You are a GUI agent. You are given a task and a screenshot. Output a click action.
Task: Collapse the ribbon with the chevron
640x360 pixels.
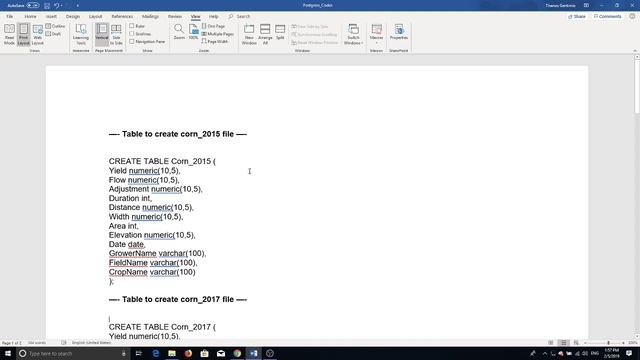635,51
